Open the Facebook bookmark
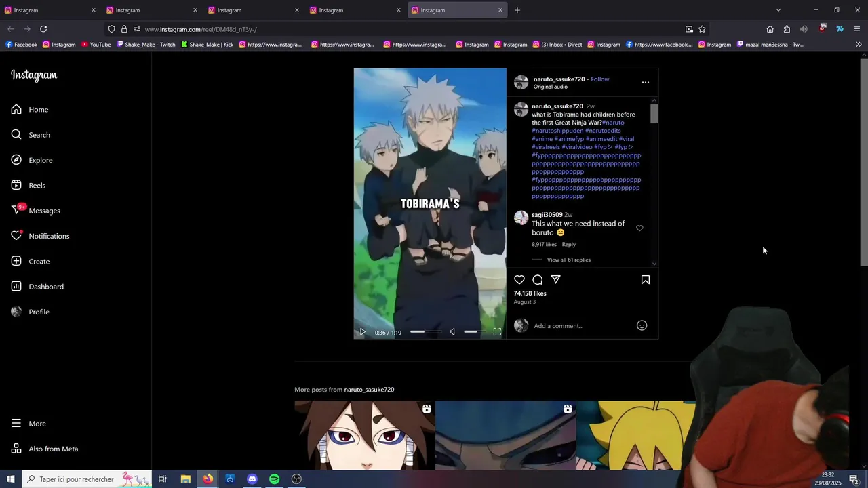This screenshot has width=868, height=488. [21, 45]
